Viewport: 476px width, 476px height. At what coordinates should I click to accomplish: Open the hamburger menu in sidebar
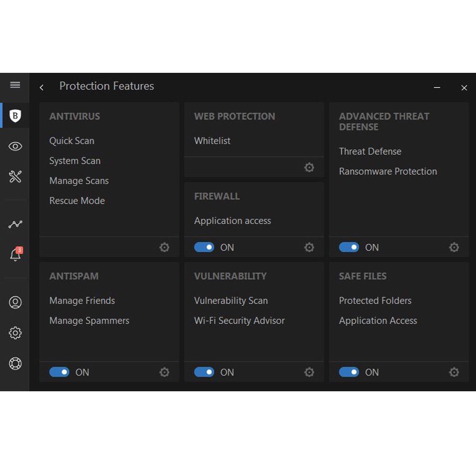(x=15, y=85)
